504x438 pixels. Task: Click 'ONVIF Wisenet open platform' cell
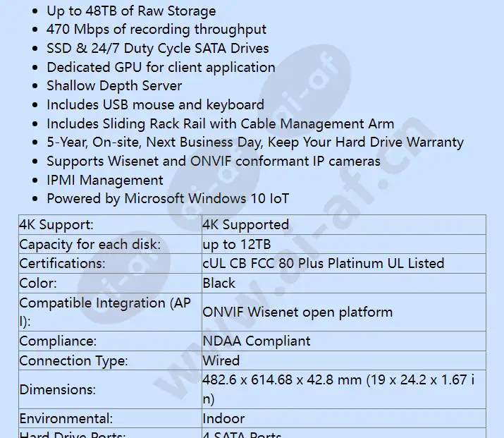click(x=297, y=312)
